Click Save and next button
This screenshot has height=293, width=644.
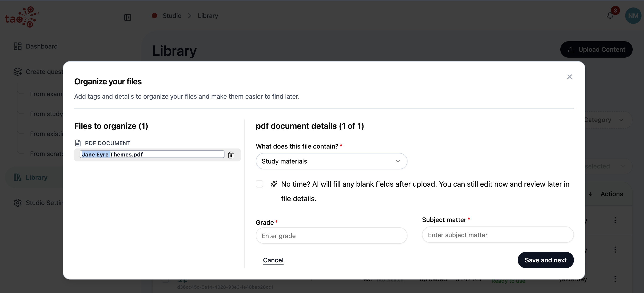545,260
